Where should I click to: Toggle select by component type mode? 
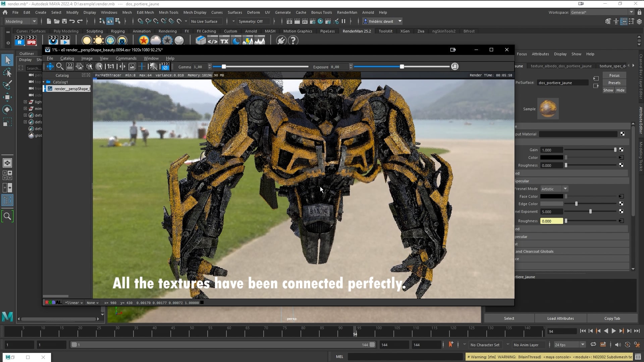pyautogui.click(x=118, y=21)
